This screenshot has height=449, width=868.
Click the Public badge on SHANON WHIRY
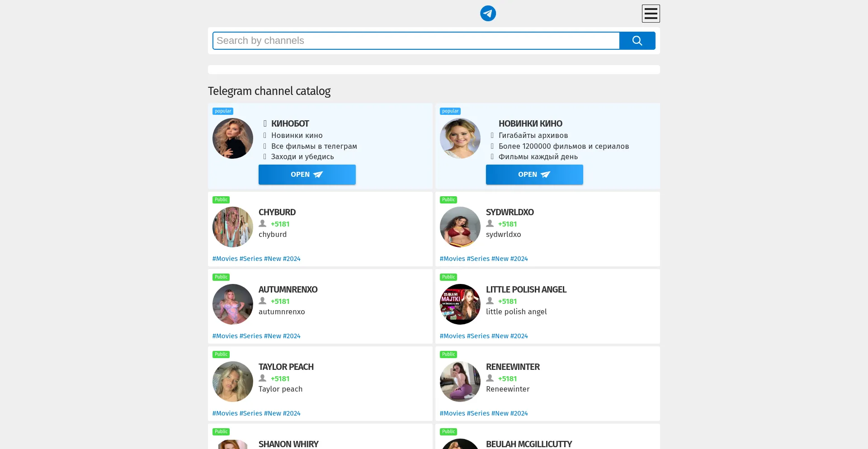(x=221, y=432)
